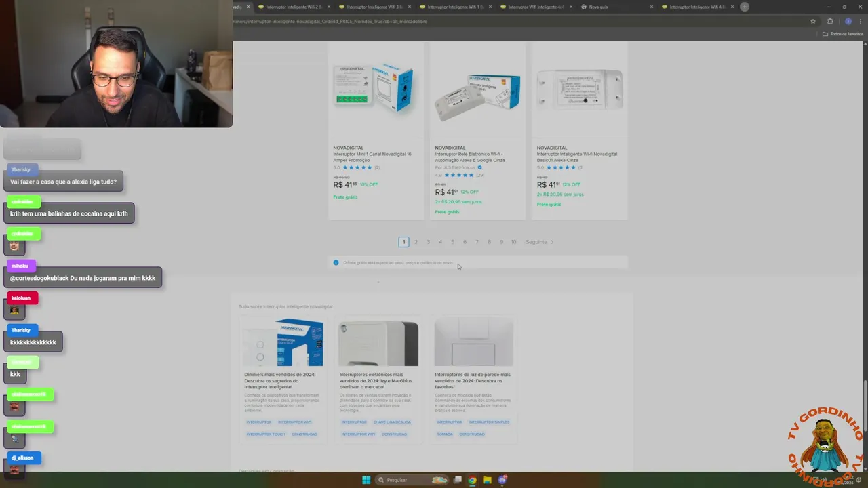The height and width of the screenshot is (488, 868).
Task: Close the Nova guia tab
Action: 652,7
